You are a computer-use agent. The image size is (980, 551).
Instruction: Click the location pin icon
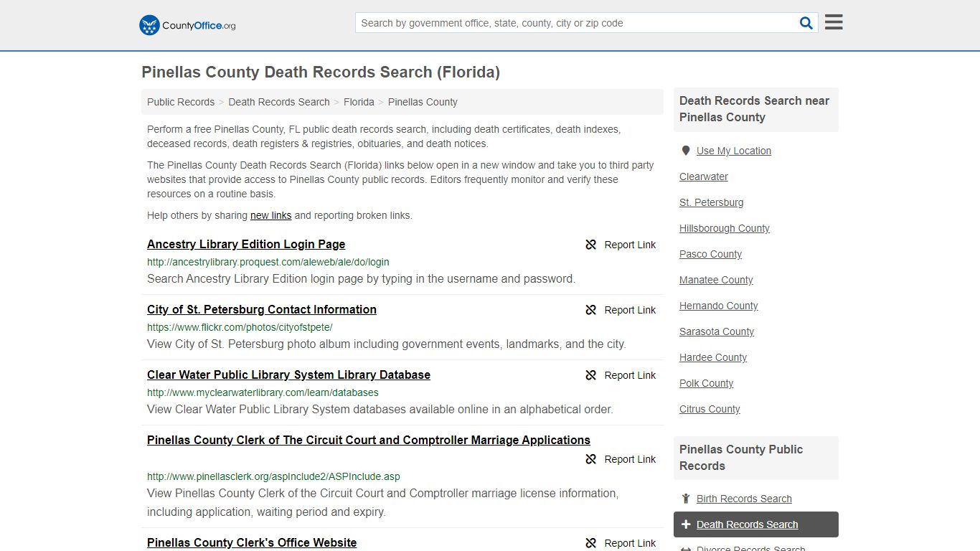[x=686, y=151]
